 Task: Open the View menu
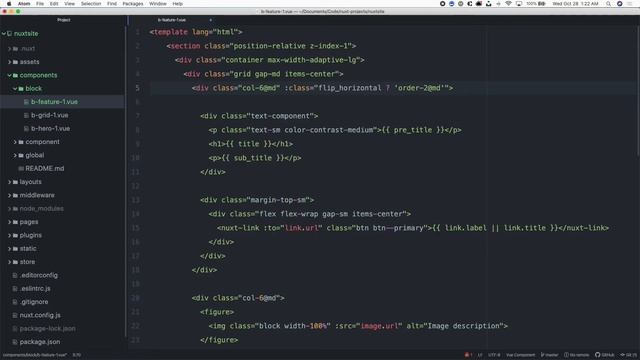tap(69, 4)
